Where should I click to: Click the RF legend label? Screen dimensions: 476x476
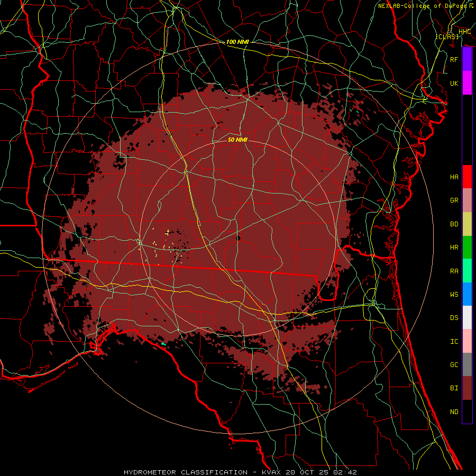tap(454, 59)
